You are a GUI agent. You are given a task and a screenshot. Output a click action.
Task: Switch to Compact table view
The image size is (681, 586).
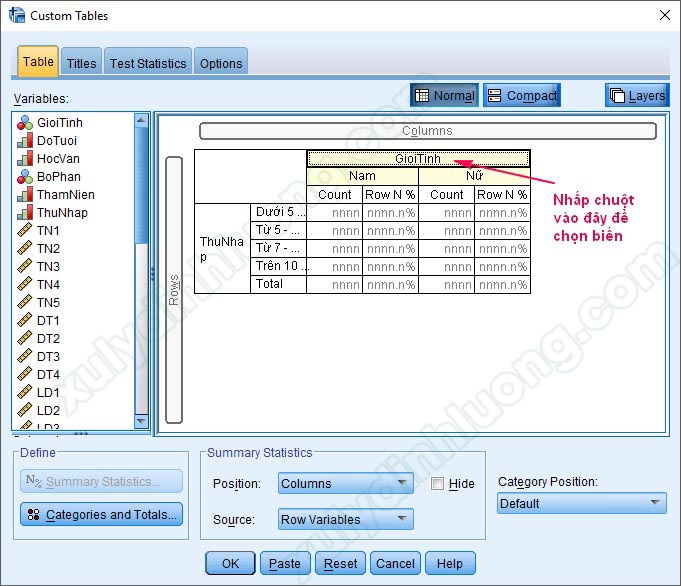click(x=522, y=95)
